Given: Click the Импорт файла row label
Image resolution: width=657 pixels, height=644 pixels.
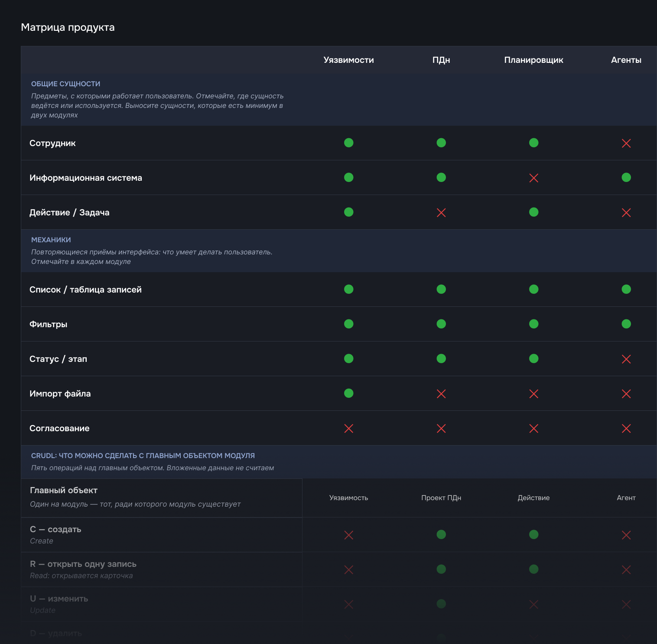Looking at the screenshot, I should coord(60,394).
